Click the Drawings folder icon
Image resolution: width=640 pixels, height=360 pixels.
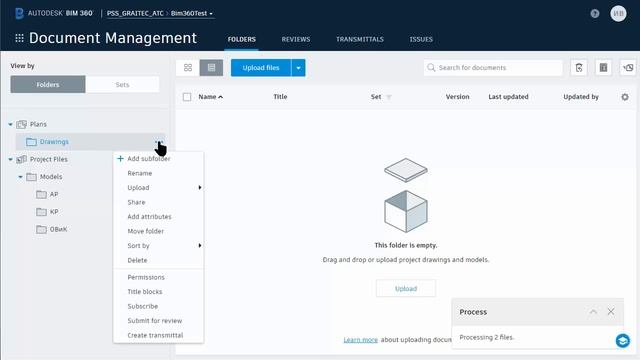coord(31,142)
